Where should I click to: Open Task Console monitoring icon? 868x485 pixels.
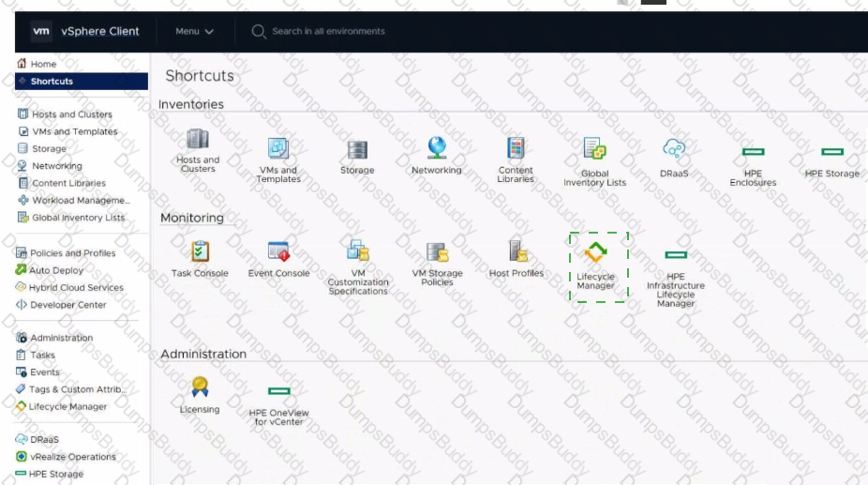tap(200, 251)
